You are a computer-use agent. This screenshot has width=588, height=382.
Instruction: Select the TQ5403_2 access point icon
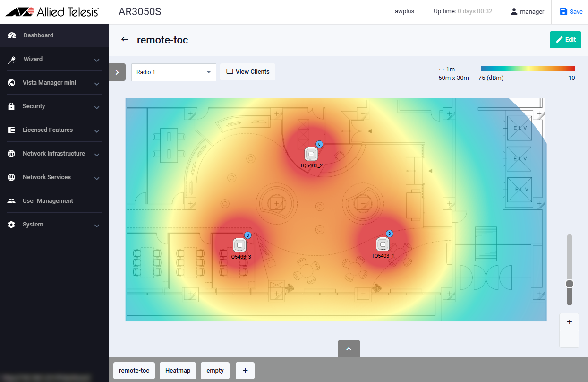[x=311, y=154]
